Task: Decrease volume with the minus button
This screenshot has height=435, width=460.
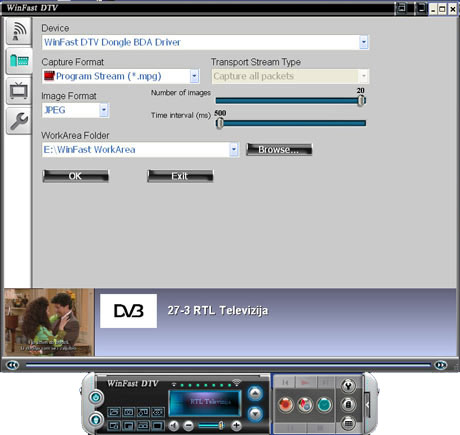Action: [189, 425]
